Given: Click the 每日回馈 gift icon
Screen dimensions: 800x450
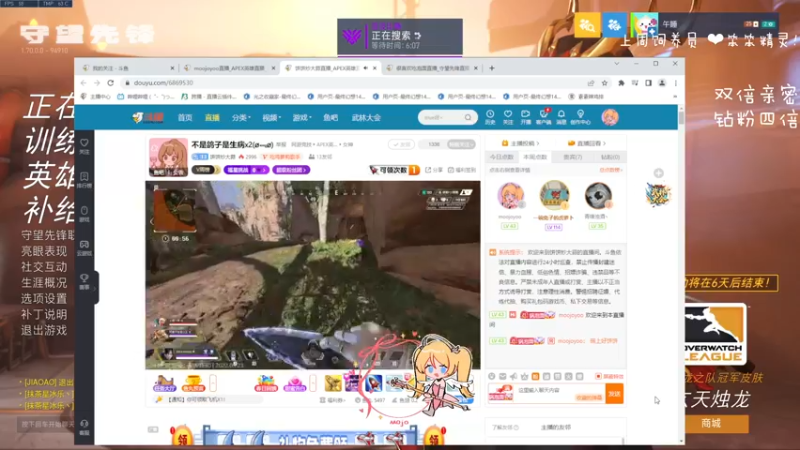Looking at the screenshot, I should (x=266, y=383).
